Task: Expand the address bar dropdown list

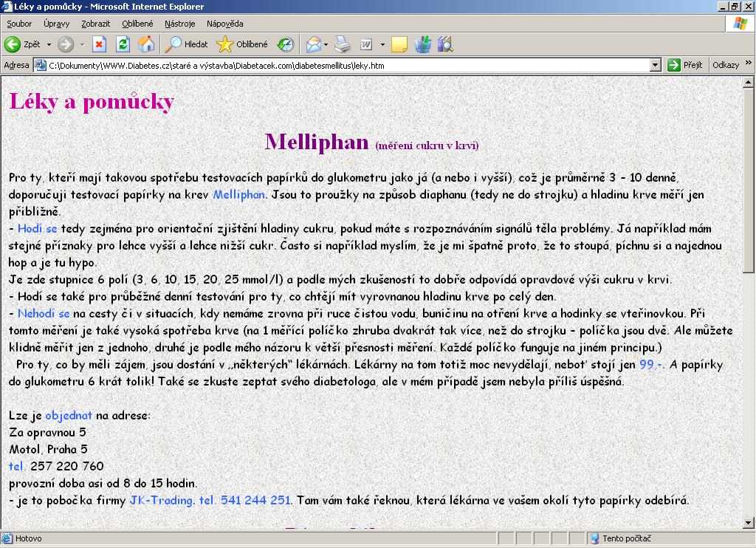Action: click(x=655, y=65)
